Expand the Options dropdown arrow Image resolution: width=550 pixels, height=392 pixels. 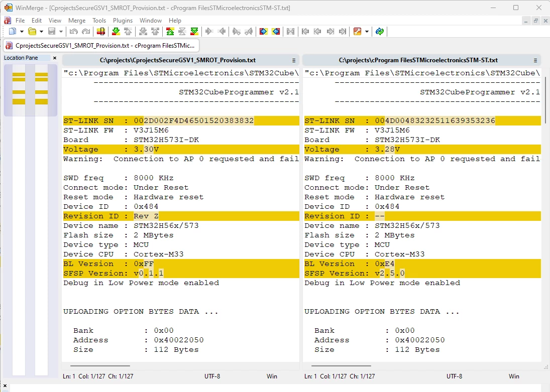367,32
